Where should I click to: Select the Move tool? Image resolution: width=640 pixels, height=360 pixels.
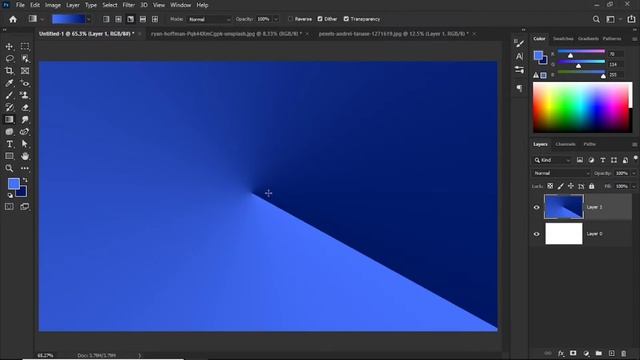click(9, 47)
